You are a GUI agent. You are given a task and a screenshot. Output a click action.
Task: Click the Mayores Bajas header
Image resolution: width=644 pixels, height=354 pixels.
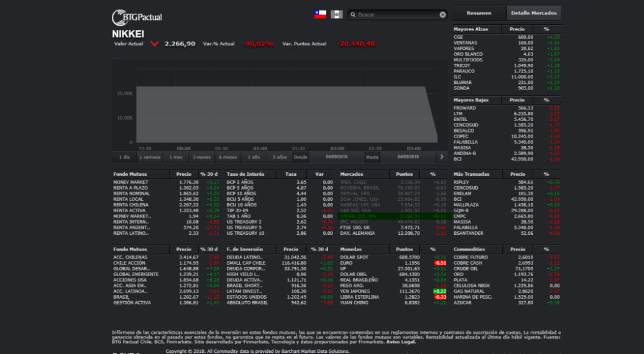[471, 100]
